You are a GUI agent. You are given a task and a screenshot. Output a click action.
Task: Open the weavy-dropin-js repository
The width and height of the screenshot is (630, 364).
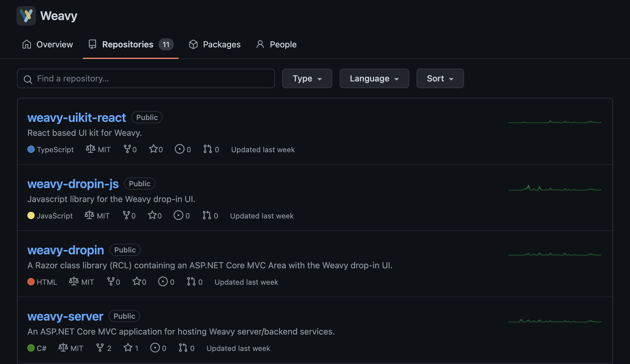pyautogui.click(x=73, y=183)
